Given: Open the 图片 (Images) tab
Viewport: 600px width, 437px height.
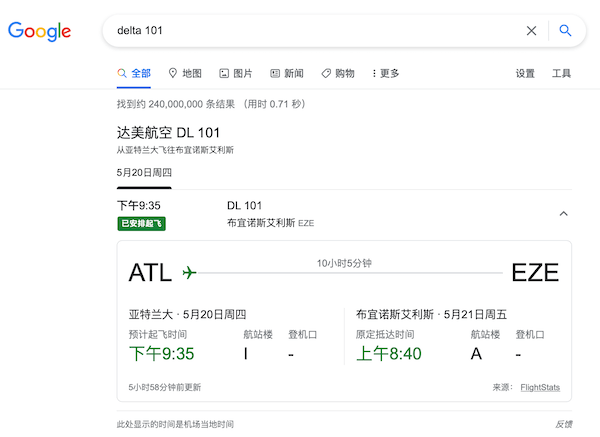Looking at the screenshot, I should [236, 73].
